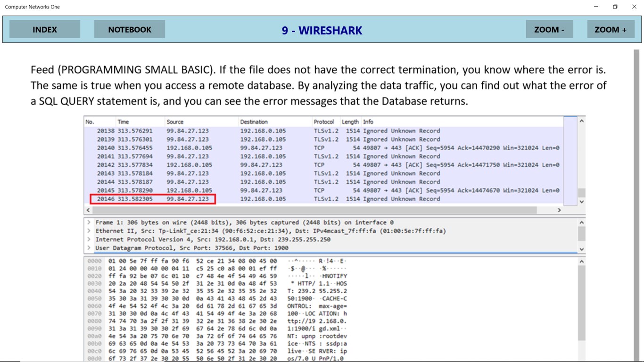Viewport: 644px width, 362px height.
Task: Click the packet list horizontal scrollbar track
Action: pos(314,210)
